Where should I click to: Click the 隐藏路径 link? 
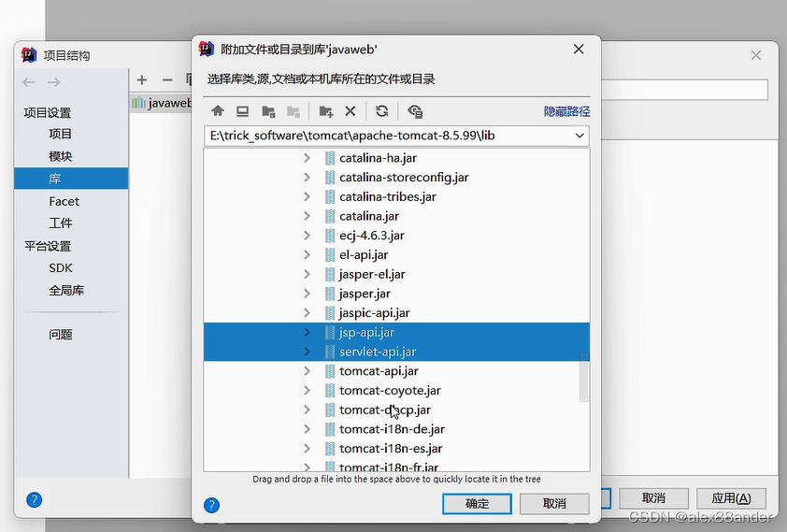click(566, 111)
